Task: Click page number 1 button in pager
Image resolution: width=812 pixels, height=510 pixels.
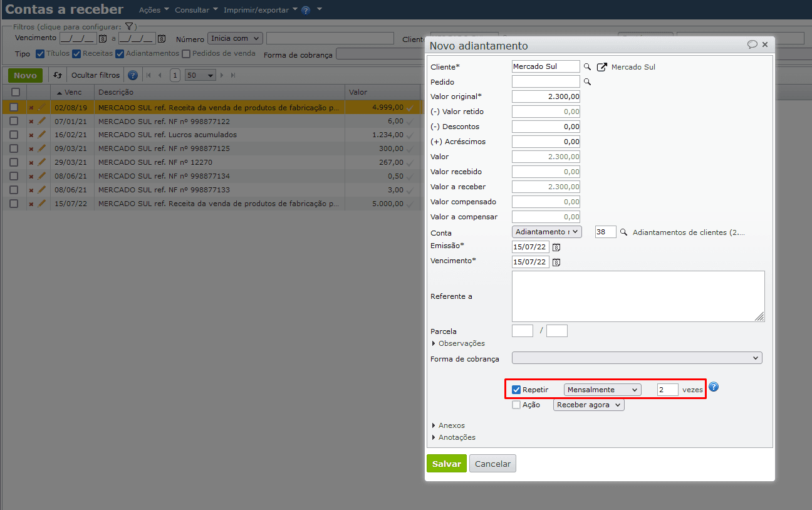Action: pyautogui.click(x=175, y=75)
